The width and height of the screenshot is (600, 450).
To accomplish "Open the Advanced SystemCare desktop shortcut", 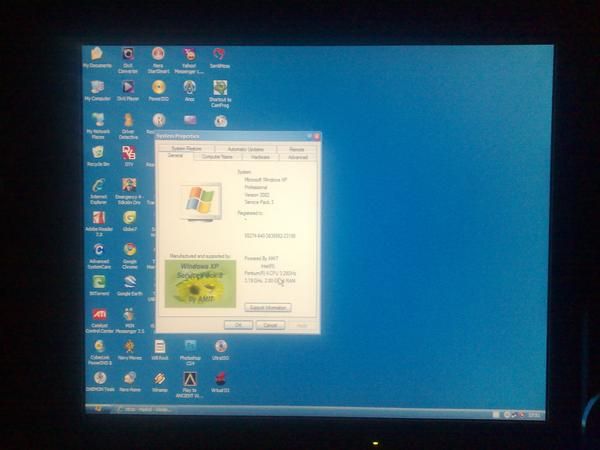I will (99, 256).
